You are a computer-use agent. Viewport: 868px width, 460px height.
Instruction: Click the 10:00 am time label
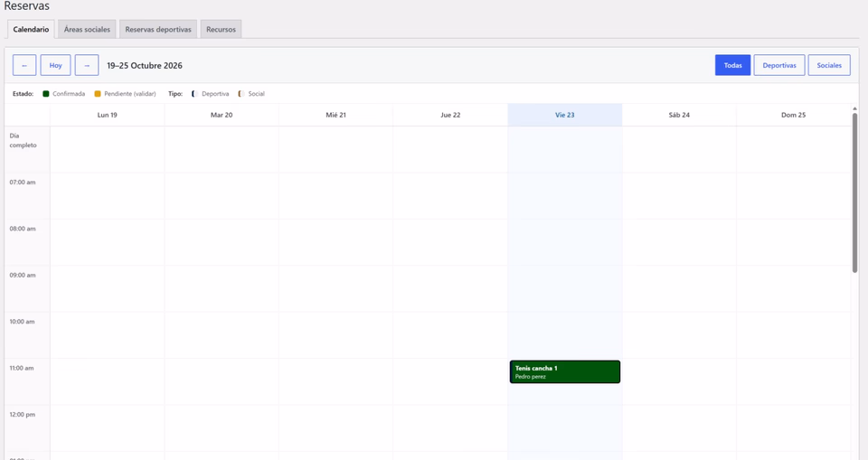(x=22, y=322)
